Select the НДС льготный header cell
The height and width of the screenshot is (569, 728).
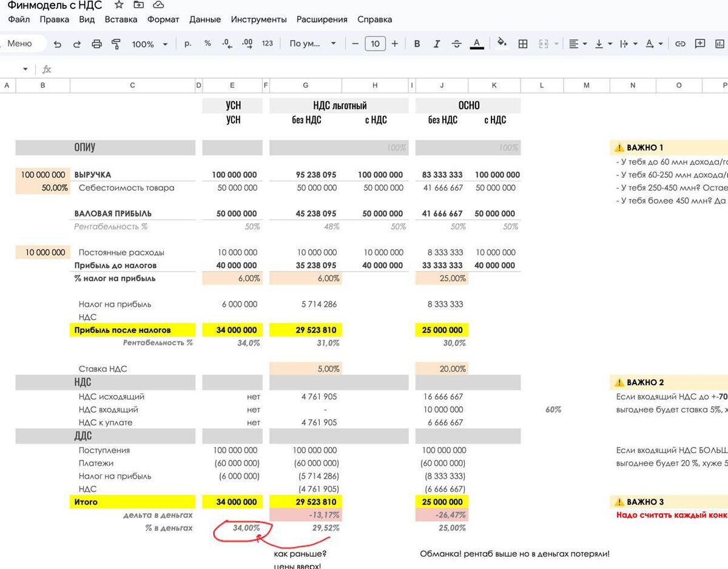point(340,106)
